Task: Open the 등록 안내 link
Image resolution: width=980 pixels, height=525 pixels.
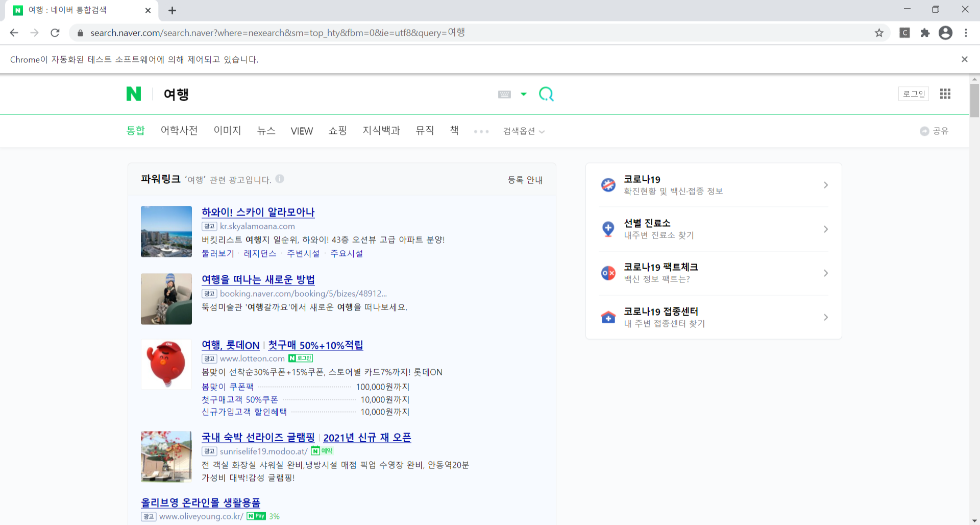Action: (525, 180)
